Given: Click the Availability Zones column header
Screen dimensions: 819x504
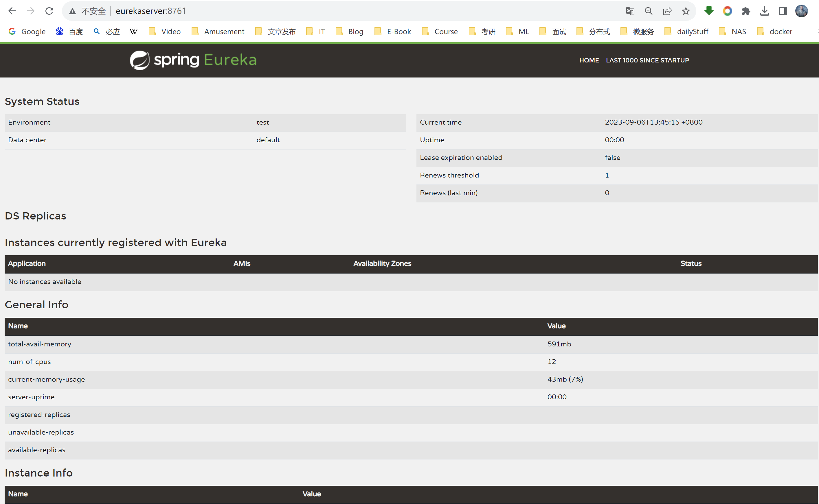Looking at the screenshot, I should tap(382, 263).
